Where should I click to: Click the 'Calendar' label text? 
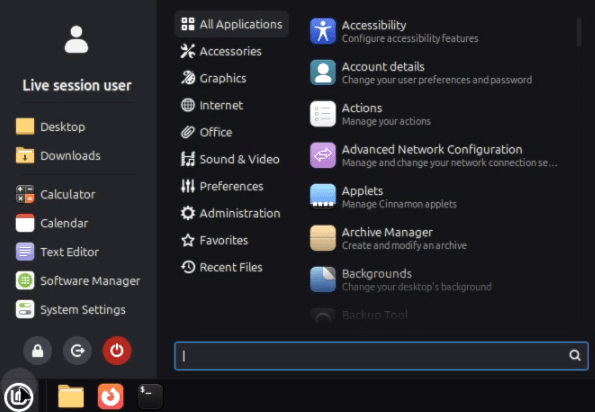64,223
